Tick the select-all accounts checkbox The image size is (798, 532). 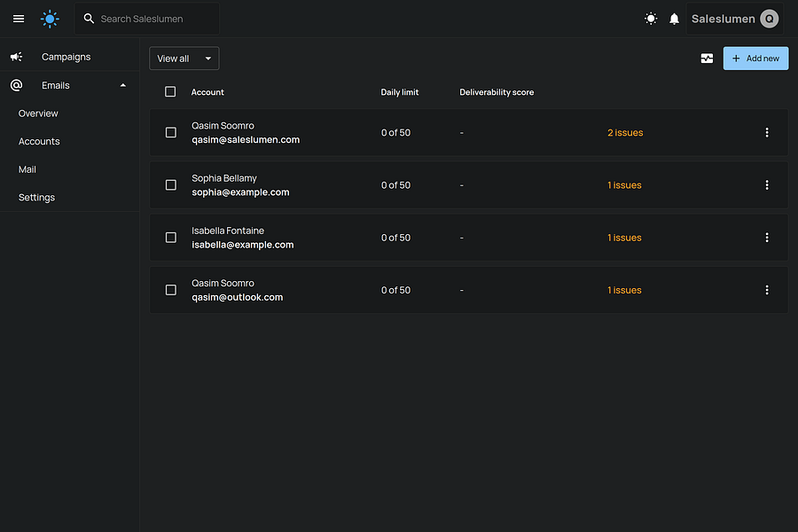click(x=170, y=92)
